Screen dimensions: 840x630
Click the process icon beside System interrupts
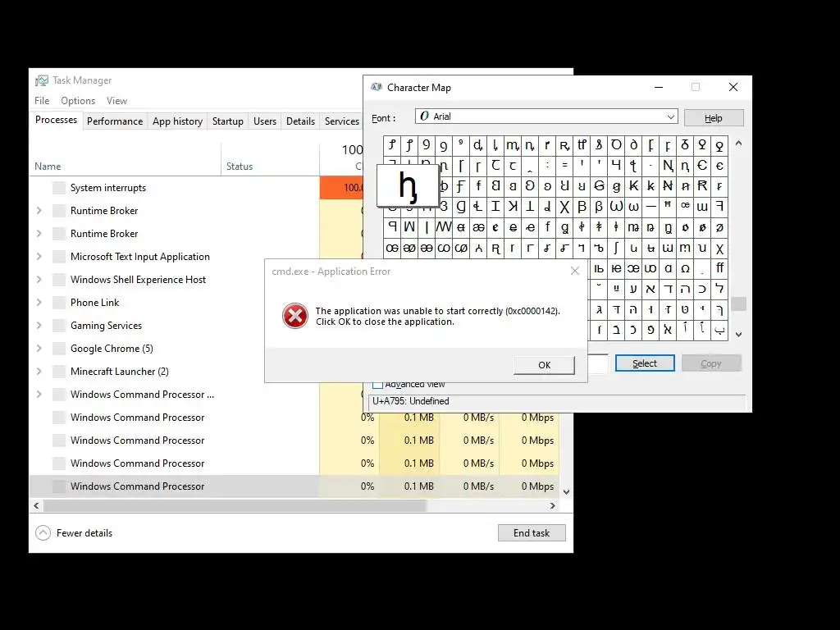pos(59,188)
